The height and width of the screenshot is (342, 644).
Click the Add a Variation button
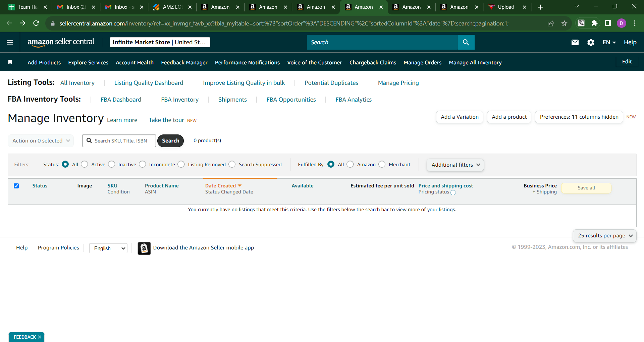pos(460,117)
